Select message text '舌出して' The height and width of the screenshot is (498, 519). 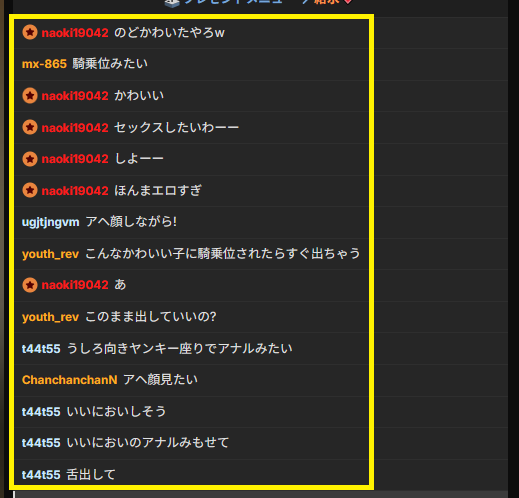91,475
